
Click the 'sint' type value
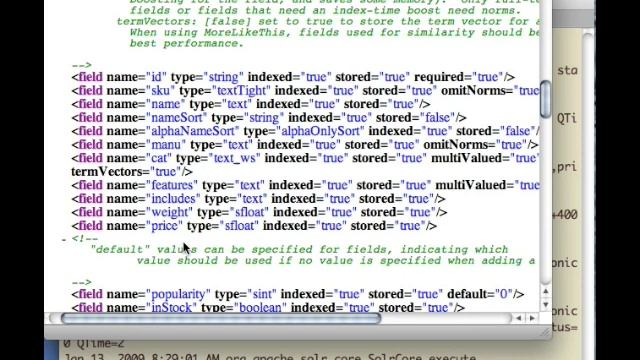tap(262, 294)
